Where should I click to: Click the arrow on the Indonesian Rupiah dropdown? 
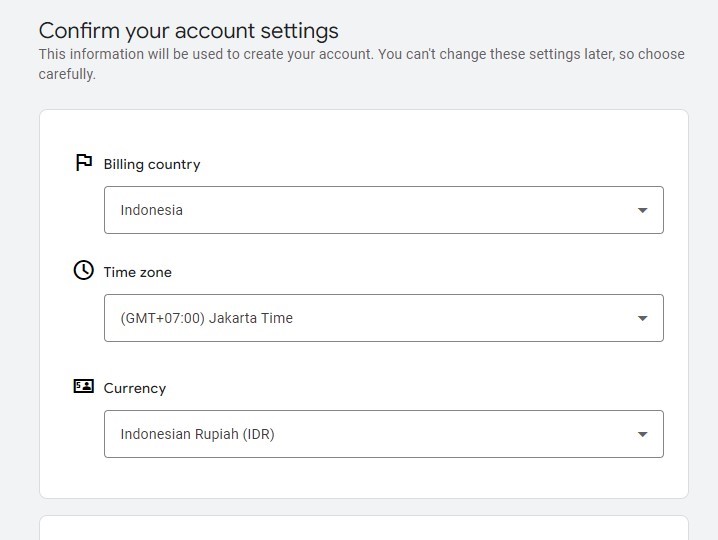point(642,434)
